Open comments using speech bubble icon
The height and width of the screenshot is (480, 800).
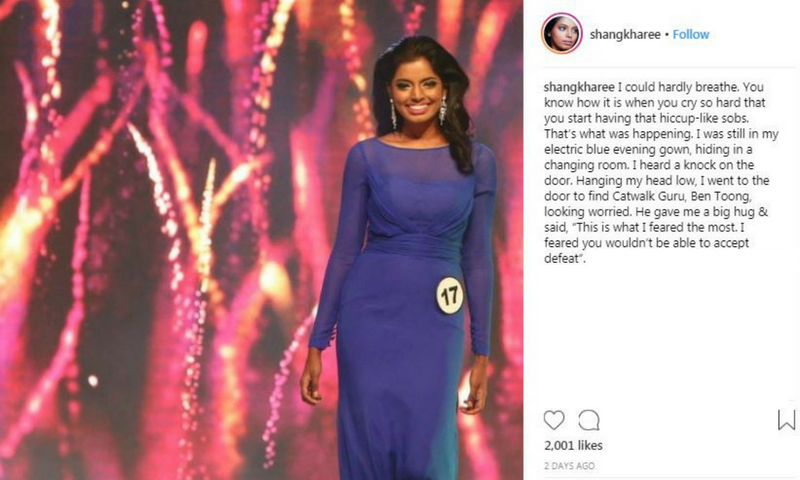(x=589, y=420)
